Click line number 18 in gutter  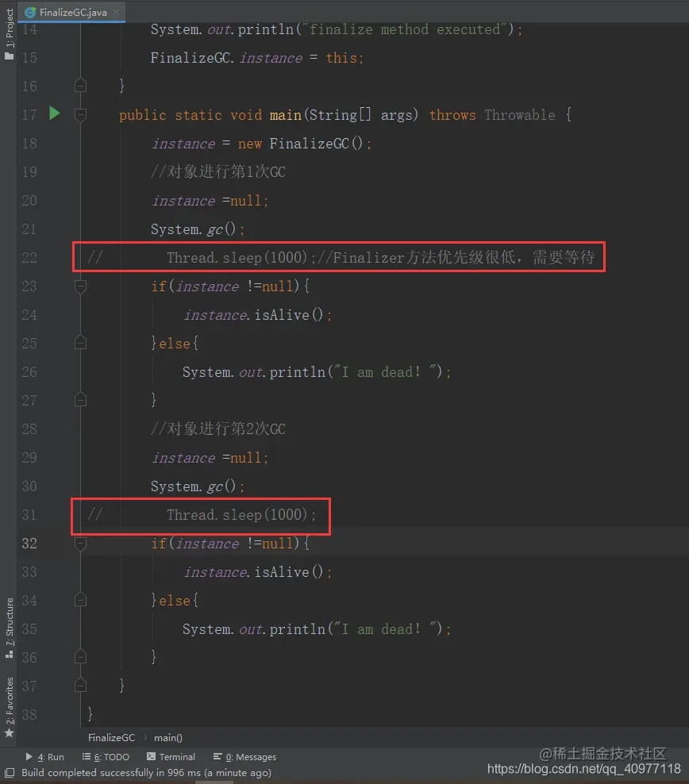pyautogui.click(x=29, y=144)
